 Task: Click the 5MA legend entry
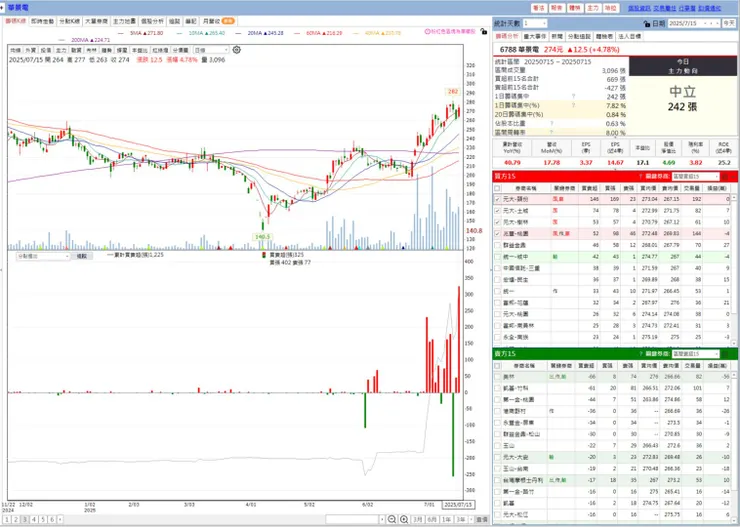147,33
